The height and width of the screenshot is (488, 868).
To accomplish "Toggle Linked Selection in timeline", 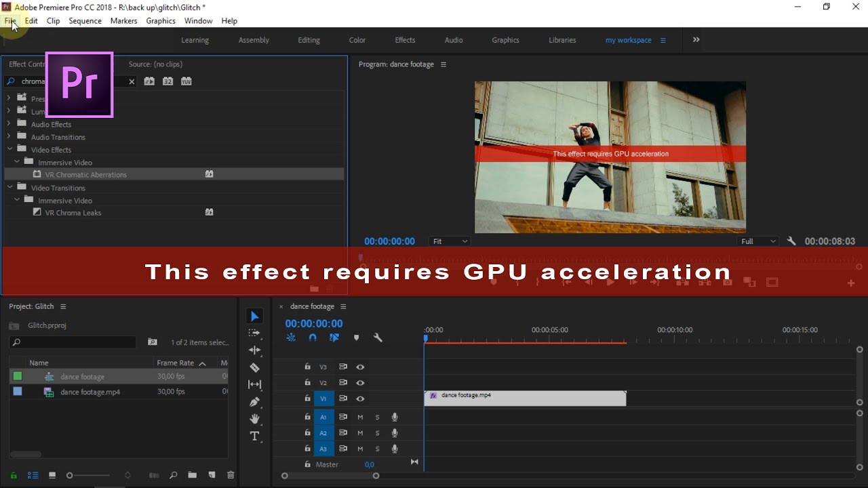I will 334,338.
